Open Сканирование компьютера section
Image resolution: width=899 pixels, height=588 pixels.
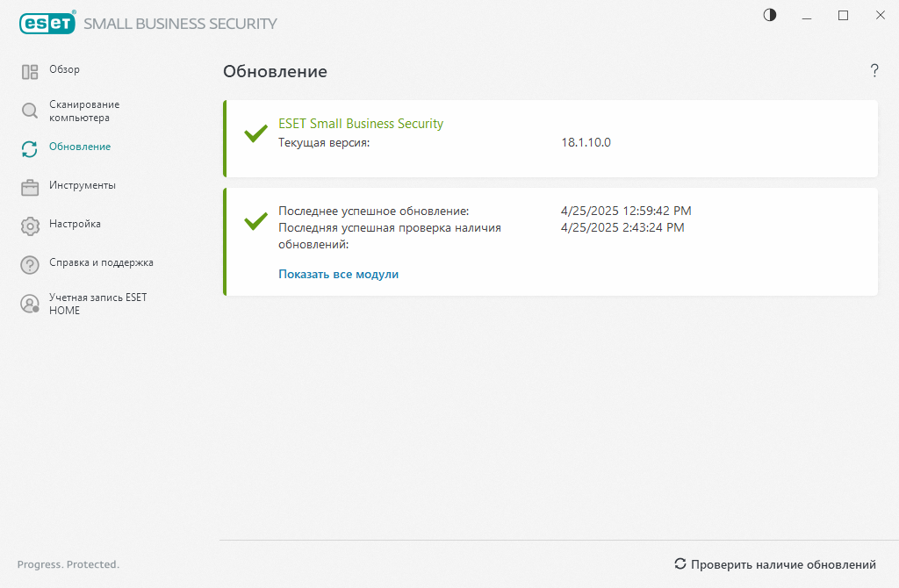click(x=84, y=111)
